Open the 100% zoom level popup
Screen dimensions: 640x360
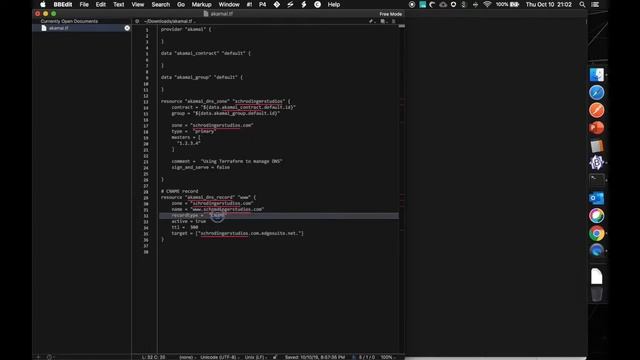387,357
